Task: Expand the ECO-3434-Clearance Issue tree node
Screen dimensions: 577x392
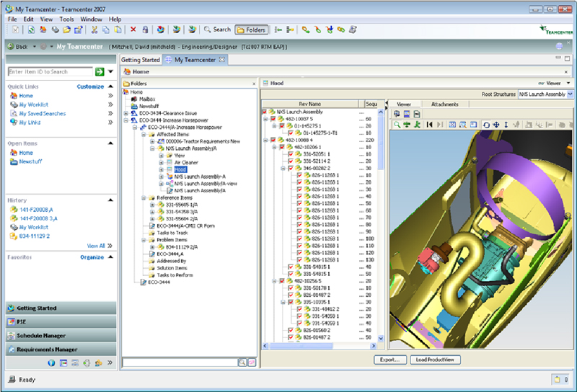Action: click(x=125, y=113)
